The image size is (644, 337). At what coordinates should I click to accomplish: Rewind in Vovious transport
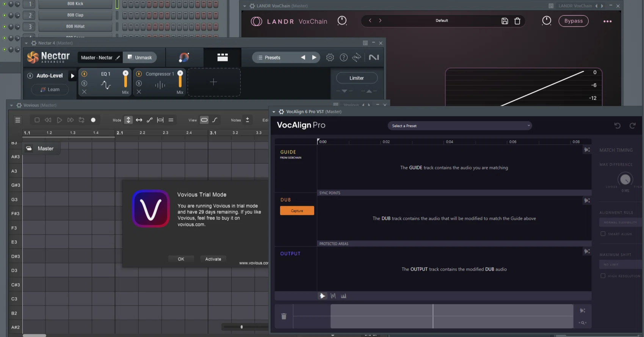point(48,120)
